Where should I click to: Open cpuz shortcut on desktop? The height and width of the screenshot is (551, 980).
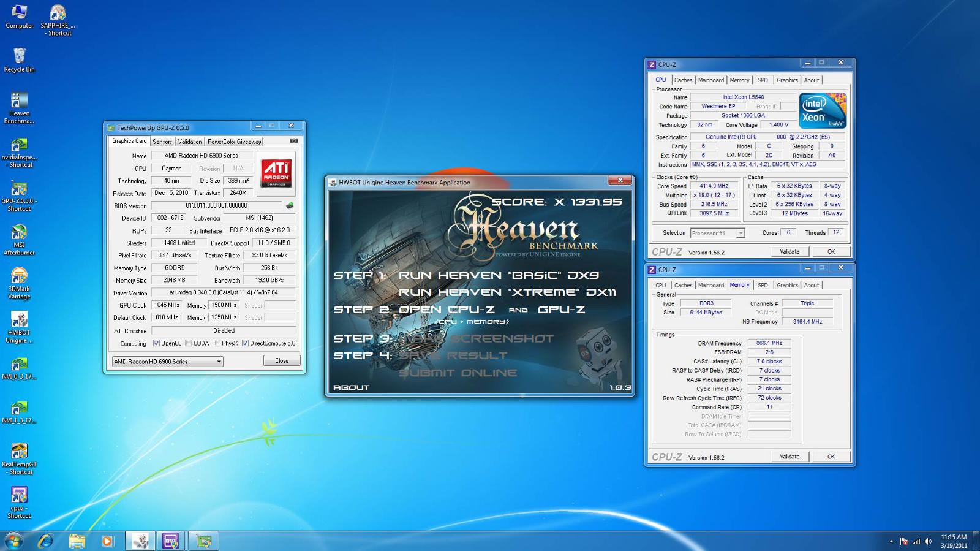pos(19,503)
